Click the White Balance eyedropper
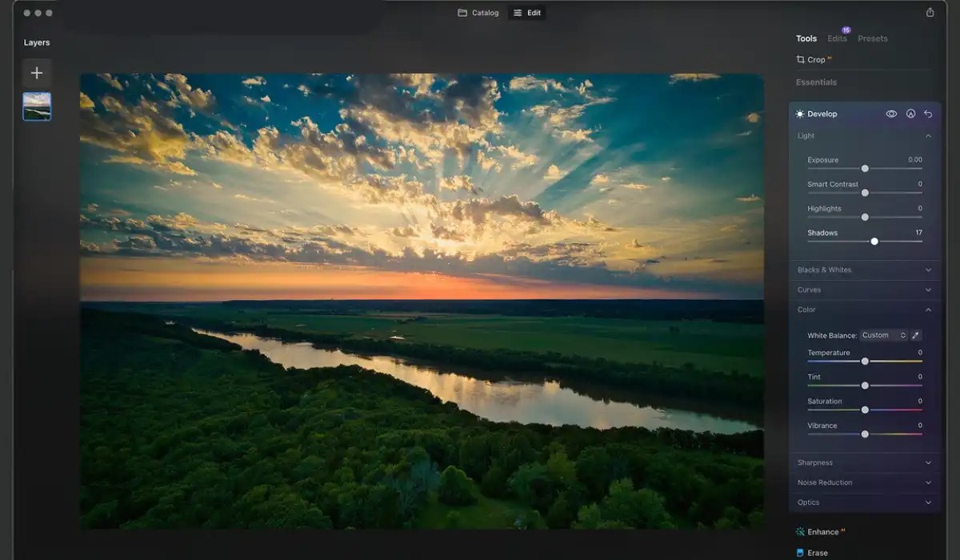Image resolution: width=960 pixels, height=560 pixels. pyautogui.click(x=917, y=334)
